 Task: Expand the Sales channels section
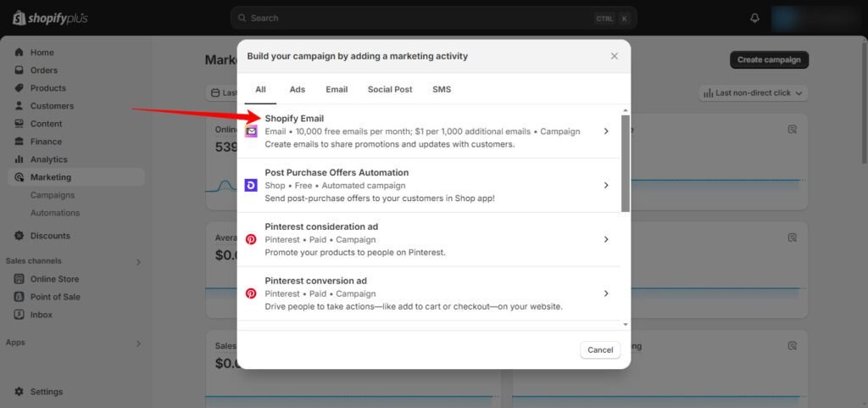point(138,261)
